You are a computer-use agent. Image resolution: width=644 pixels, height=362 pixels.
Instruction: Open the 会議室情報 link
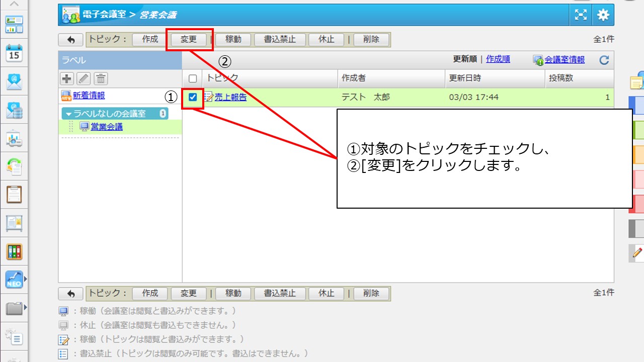565,60
